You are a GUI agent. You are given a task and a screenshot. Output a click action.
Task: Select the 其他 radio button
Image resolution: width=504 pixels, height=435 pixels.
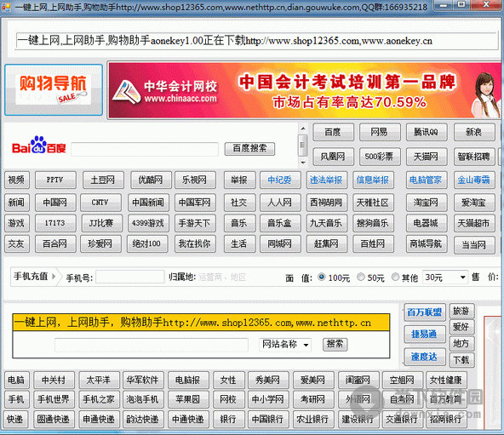pos(395,278)
